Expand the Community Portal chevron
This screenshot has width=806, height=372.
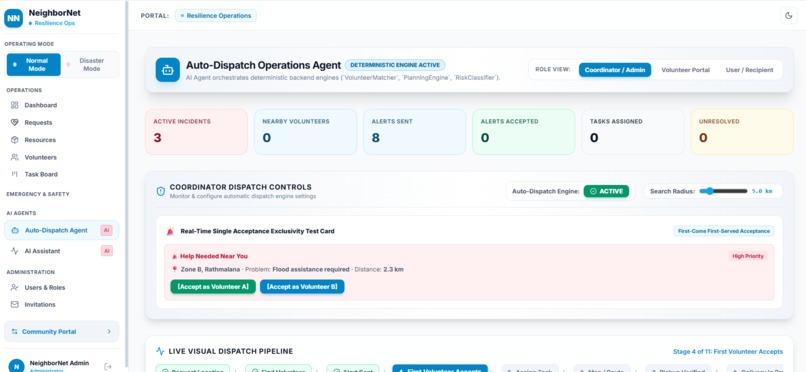tap(109, 332)
